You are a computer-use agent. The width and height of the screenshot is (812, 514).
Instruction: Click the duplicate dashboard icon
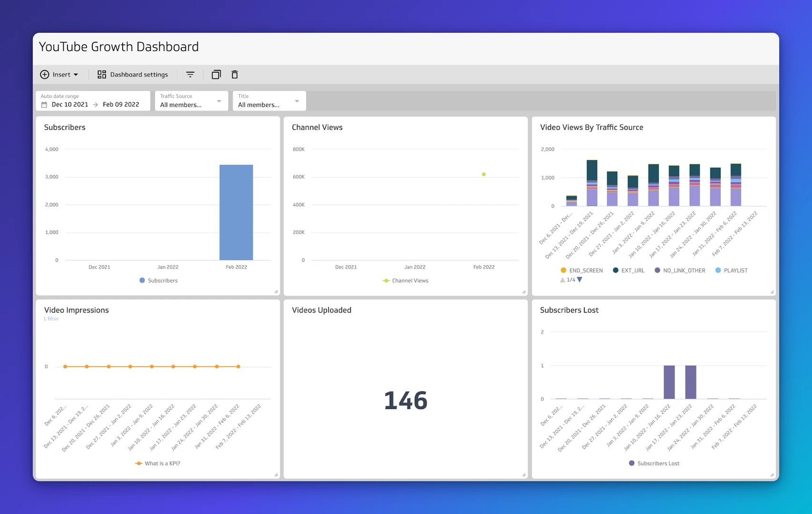(216, 75)
